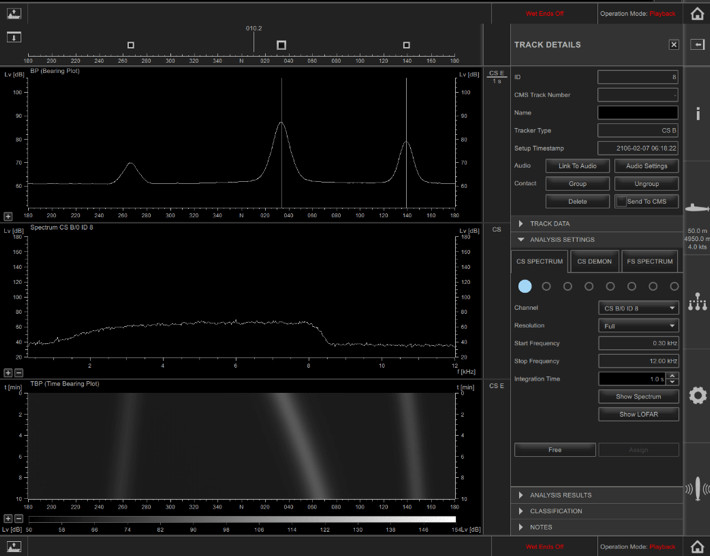710x556 pixels.
Task: Click the sonar transmit sidebar icon
Action: 698,489
